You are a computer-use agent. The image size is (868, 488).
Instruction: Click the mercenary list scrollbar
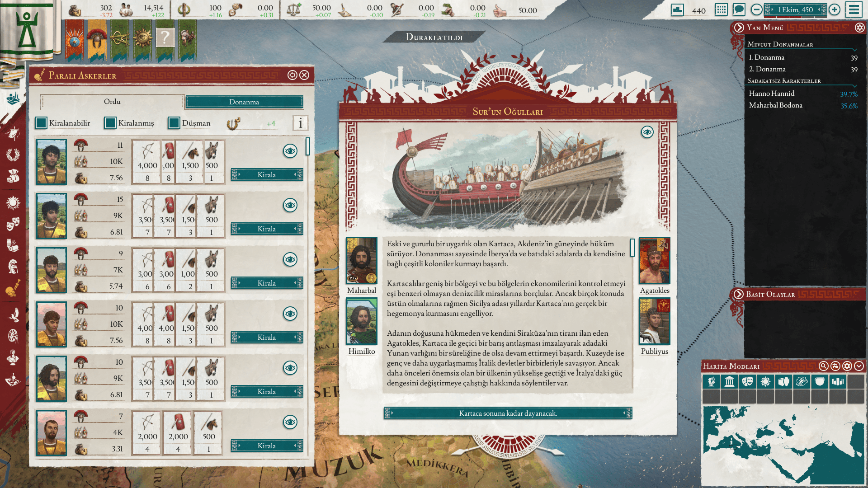tap(308, 146)
